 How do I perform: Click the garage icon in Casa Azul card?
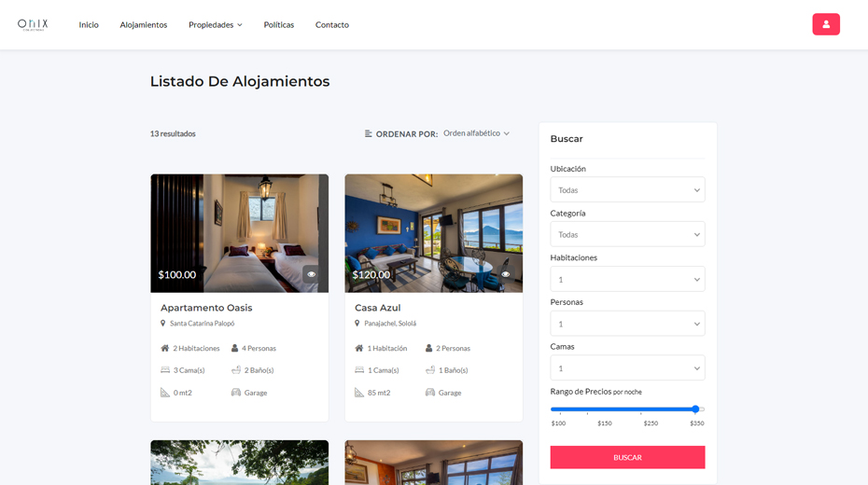[x=430, y=392]
